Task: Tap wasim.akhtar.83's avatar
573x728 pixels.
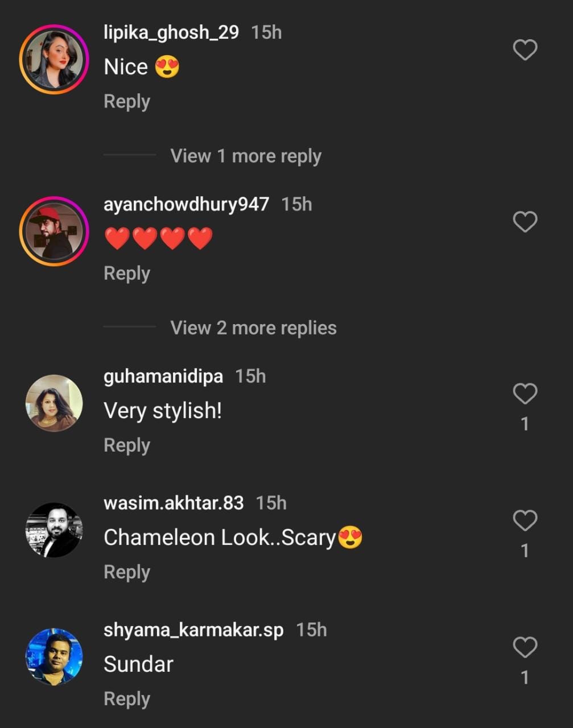Action: [54, 530]
